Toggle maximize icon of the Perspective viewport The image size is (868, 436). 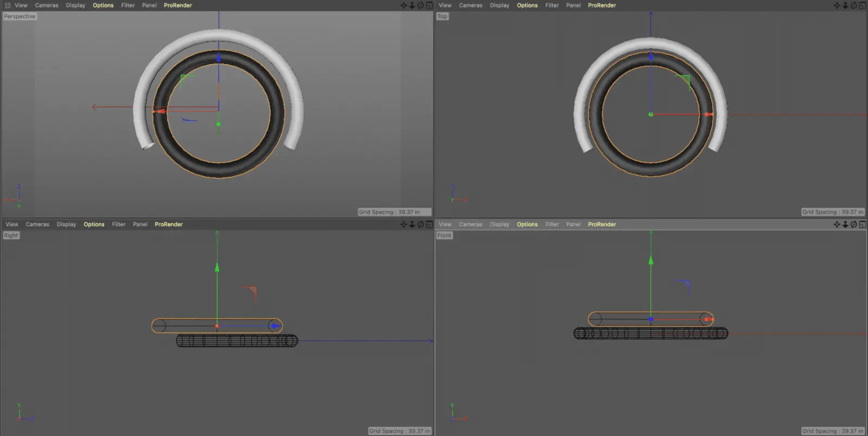click(x=429, y=5)
